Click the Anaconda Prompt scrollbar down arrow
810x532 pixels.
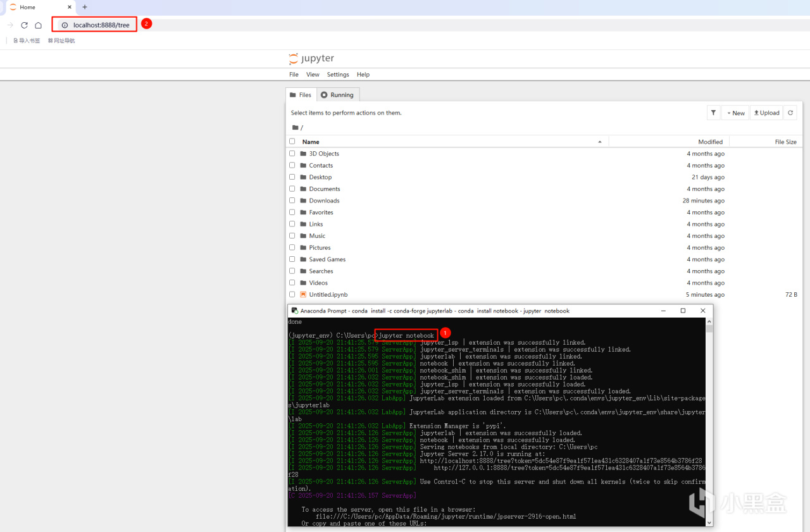tap(709, 523)
